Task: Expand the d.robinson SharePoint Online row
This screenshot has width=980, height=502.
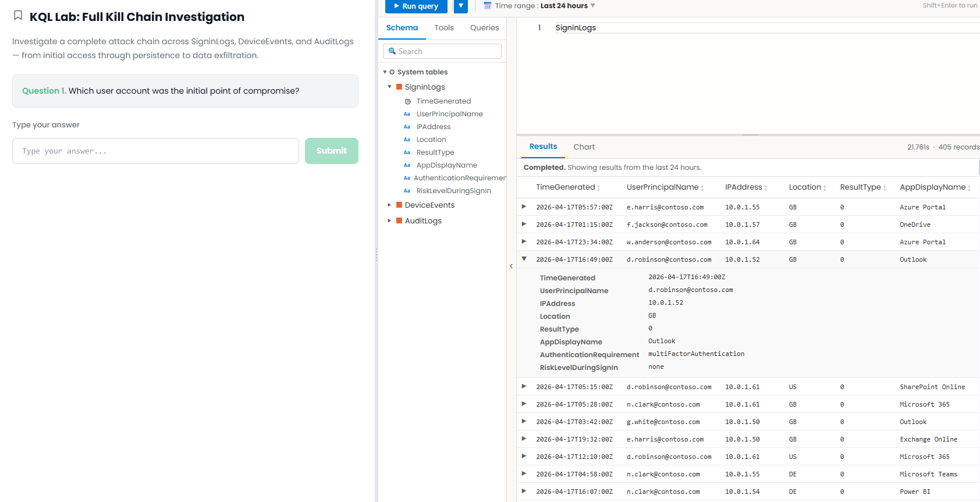Action: pos(524,386)
